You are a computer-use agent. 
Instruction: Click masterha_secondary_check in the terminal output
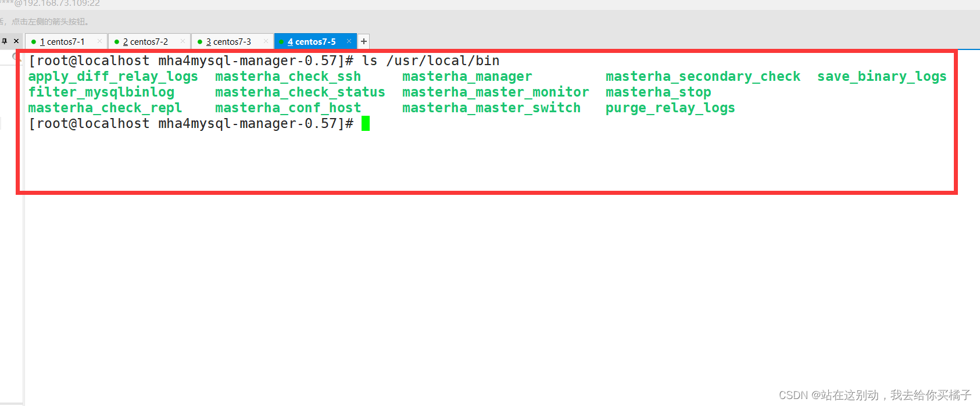tap(703, 77)
